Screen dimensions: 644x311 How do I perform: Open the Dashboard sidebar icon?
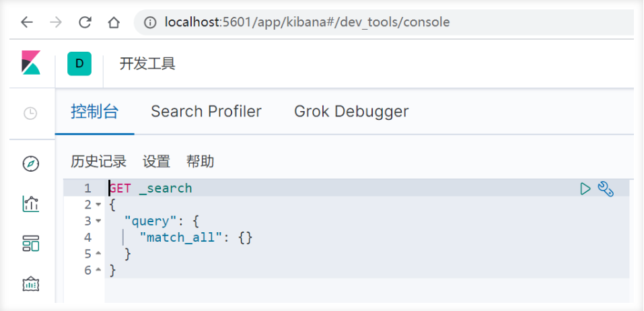click(31, 243)
